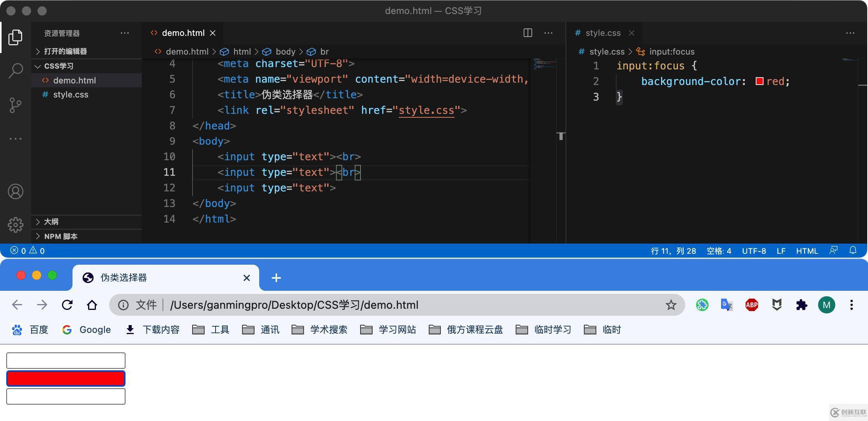
Task: Open the Explorer view in activity bar
Action: point(15,37)
